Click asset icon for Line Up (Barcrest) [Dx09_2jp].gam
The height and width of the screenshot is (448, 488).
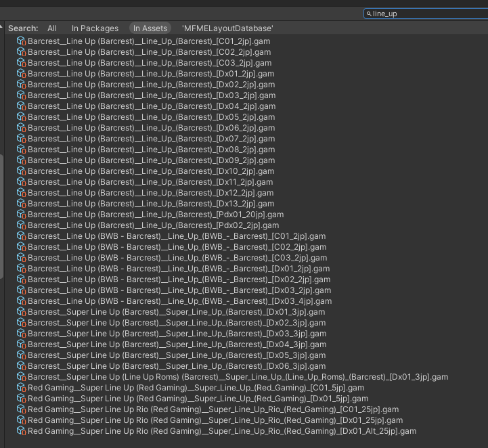tap(21, 160)
